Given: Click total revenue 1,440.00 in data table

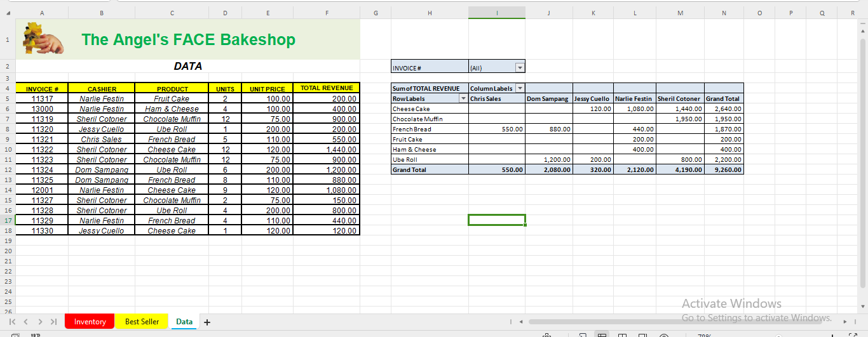Looking at the screenshot, I should 327,149.
